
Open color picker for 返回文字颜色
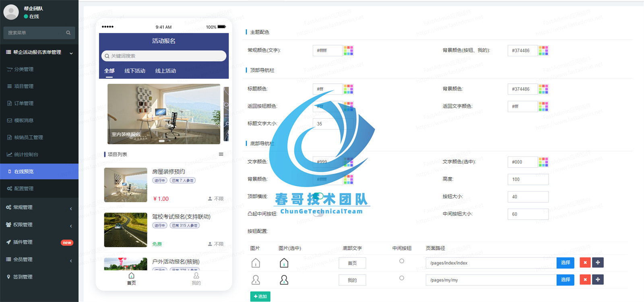click(x=543, y=106)
